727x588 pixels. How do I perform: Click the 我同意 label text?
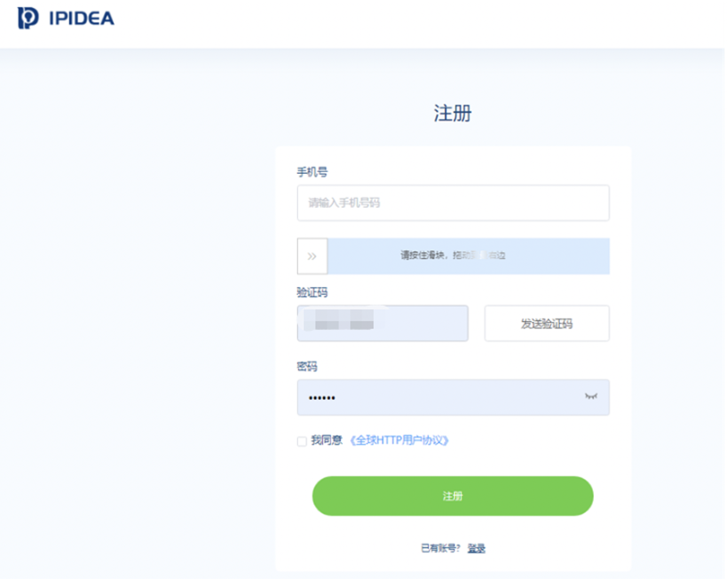326,440
